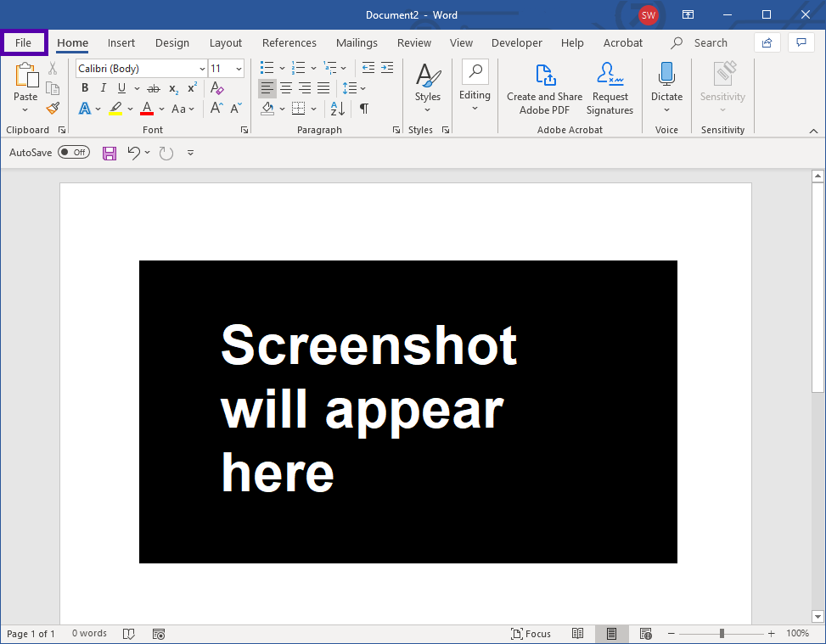Click Page 1 of 1 indicator
The height and width of the screenshot is (644, 826).
(x=31, y=634)
